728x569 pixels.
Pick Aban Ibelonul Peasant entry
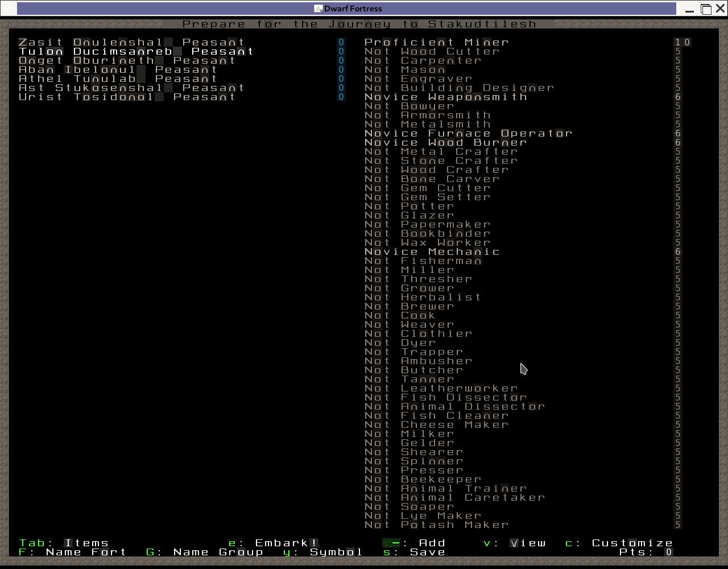[118, 69]
